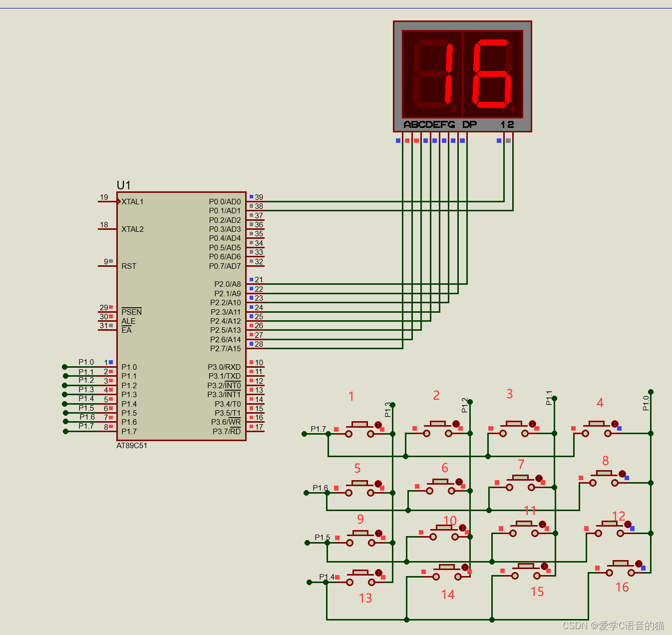Click the P1.7 terminal label left of U1

tap(86, 426)
